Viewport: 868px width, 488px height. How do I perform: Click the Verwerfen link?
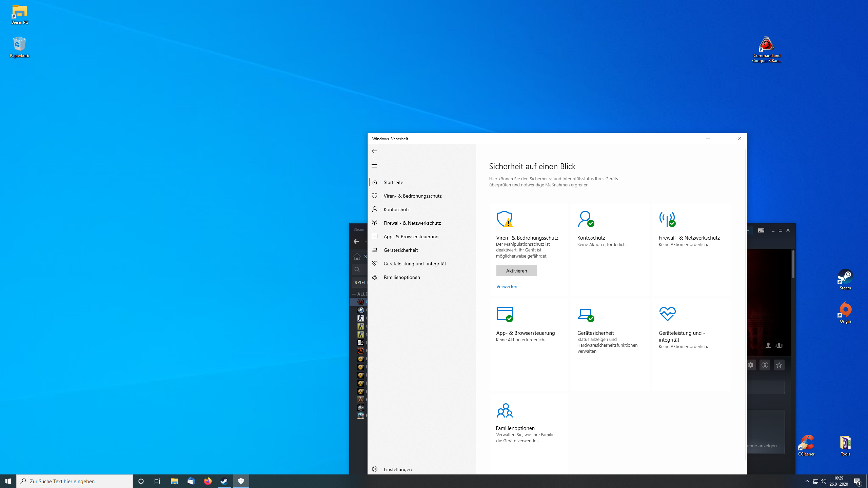click(x=507, y=286)
